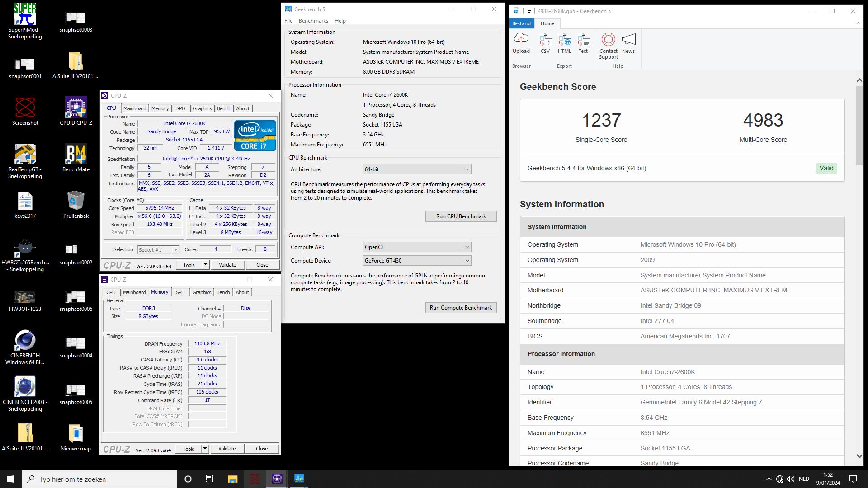Open Bestand ribbon tab
The width and height of the screenshot is (868, 488).
click(521, 23)
